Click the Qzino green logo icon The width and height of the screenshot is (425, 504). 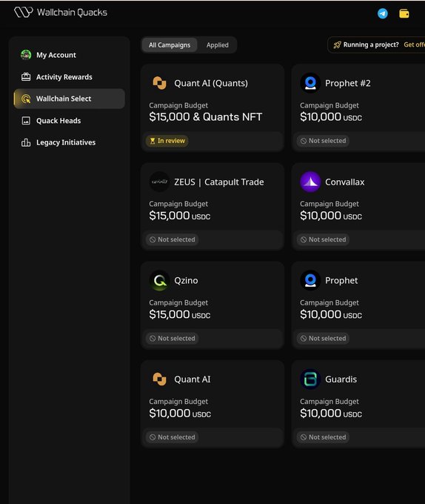(159, 281)
